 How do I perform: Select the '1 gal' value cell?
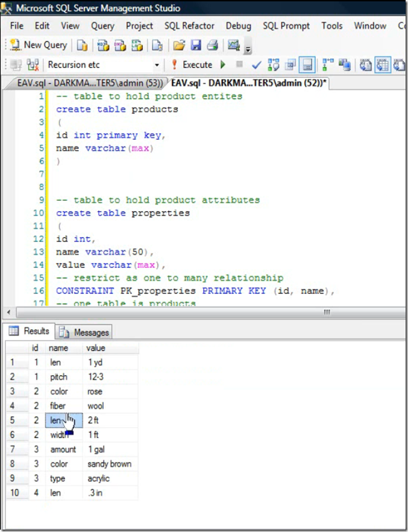pyautogui.click(x=110, y=449)
